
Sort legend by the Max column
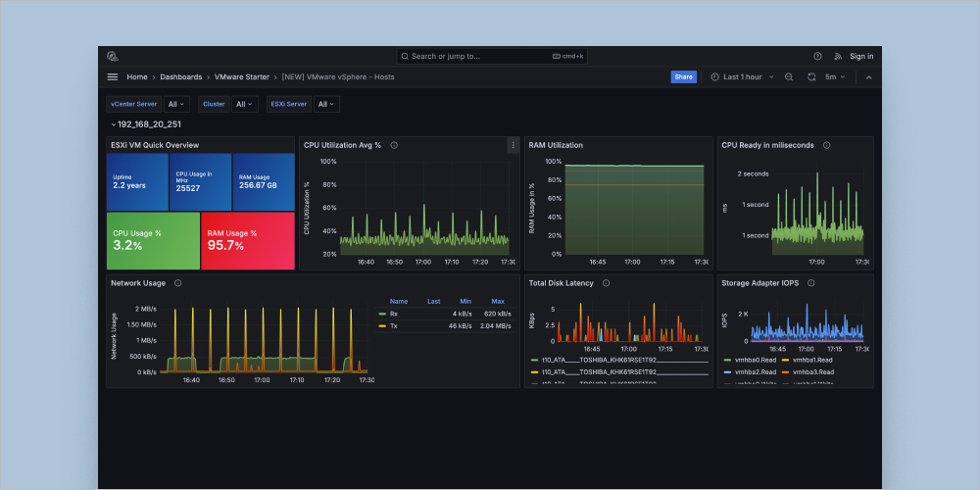pyautogui.click(x=498, y=301)
